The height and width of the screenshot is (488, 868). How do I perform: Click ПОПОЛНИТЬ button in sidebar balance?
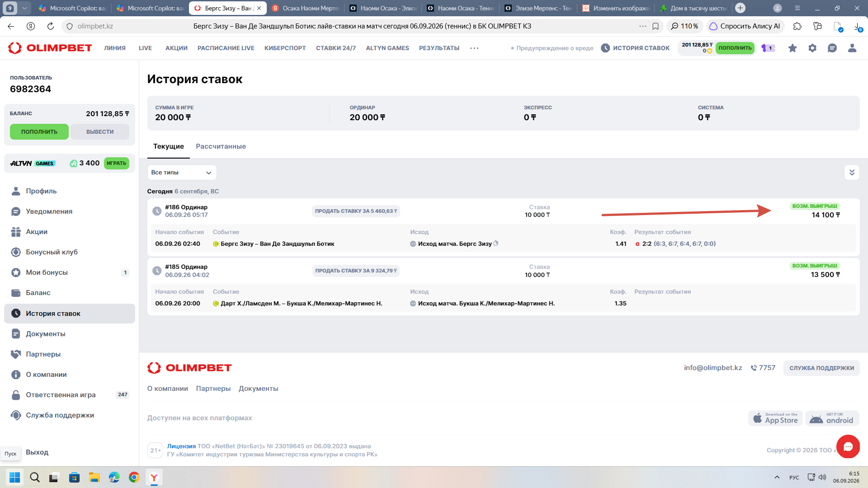[39, 131]
